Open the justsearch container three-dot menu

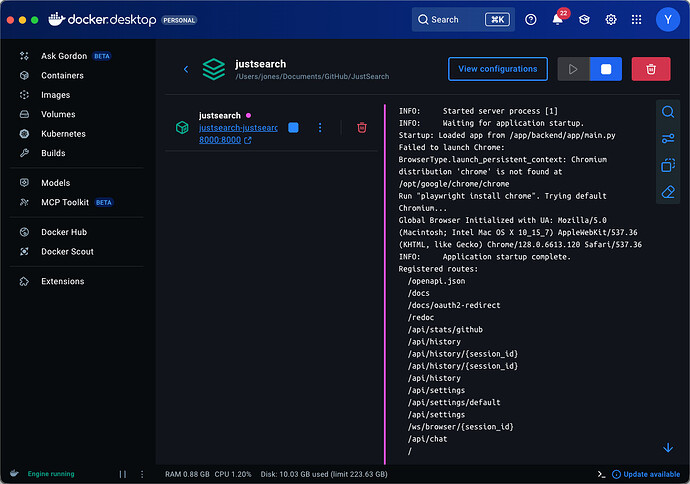(x=320, y=128)
